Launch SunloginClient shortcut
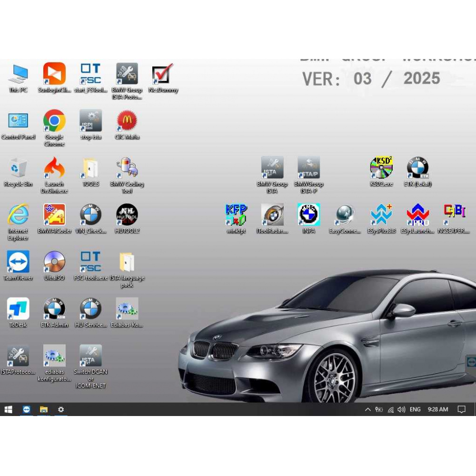Viewport: 476px width, 476px height. [54, 78]
